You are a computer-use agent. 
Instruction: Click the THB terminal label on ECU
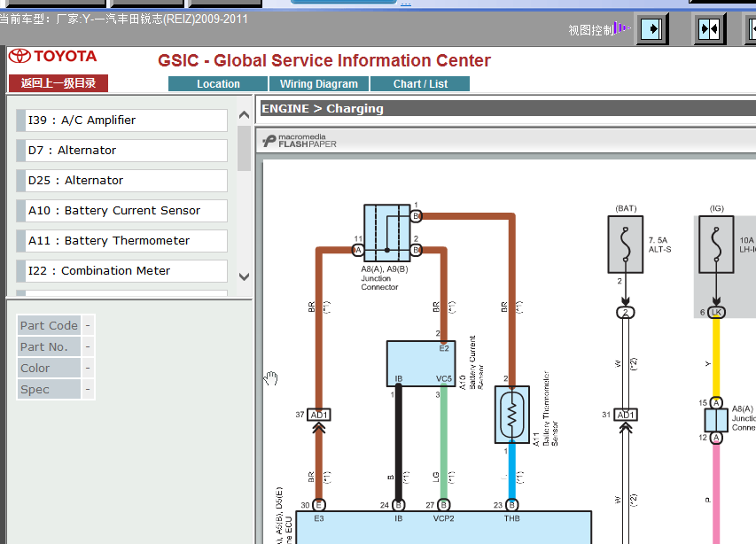512,518
